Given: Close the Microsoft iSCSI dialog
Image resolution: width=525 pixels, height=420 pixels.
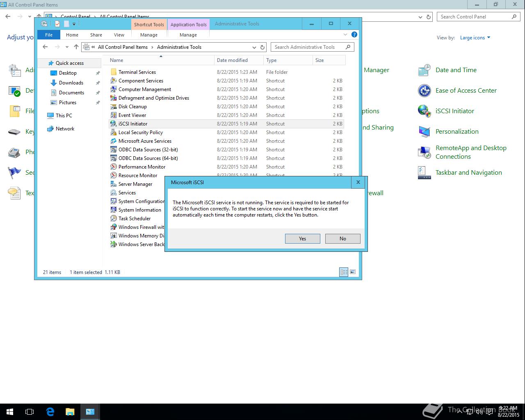Looking at the screenshot, I should pos(358,182).
